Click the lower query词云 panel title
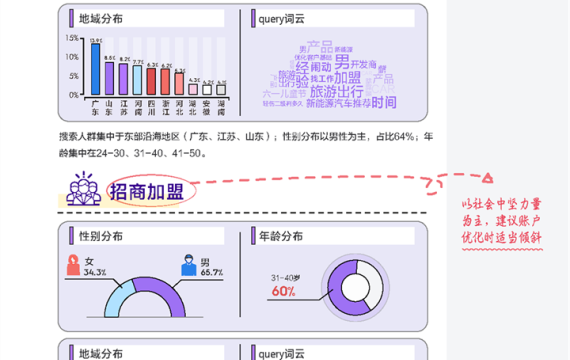 click(281, 353)
